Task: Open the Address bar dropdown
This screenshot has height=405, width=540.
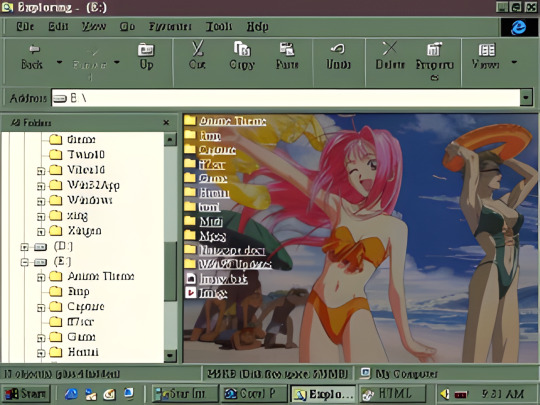Action: coord(526,98)
